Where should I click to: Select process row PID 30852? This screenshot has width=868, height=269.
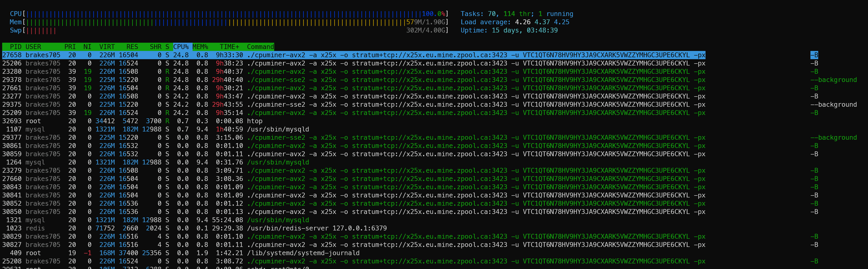[x=410, y=203]
